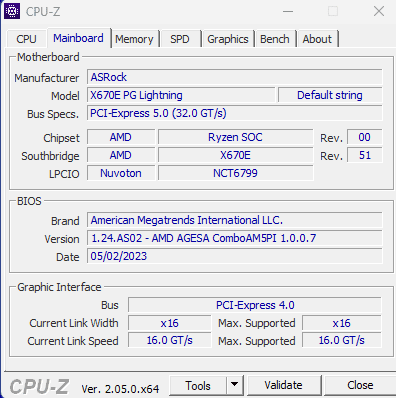Select the Manufacturer field showing ASRock
The width and height of the screenshot is (396, 398).
235,77
